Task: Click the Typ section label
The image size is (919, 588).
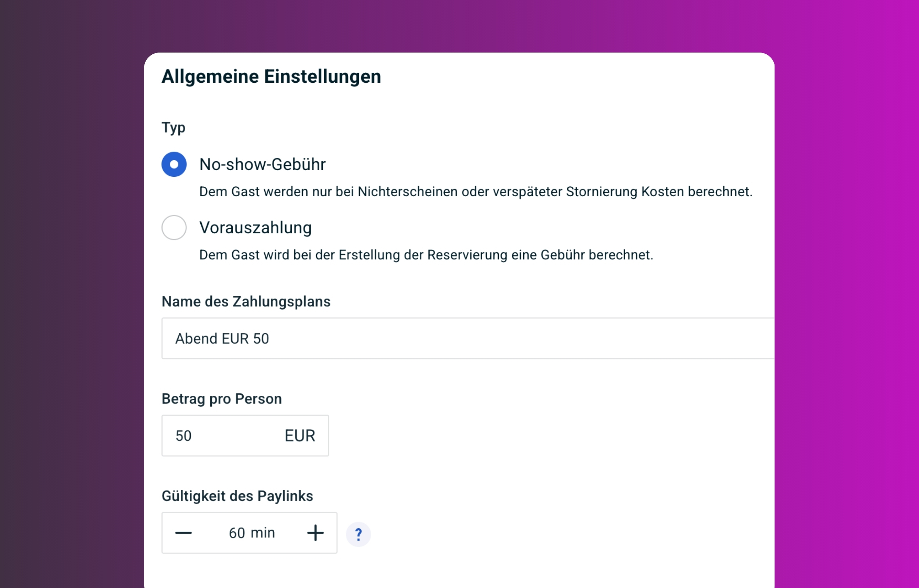Action: click(174, 128)
